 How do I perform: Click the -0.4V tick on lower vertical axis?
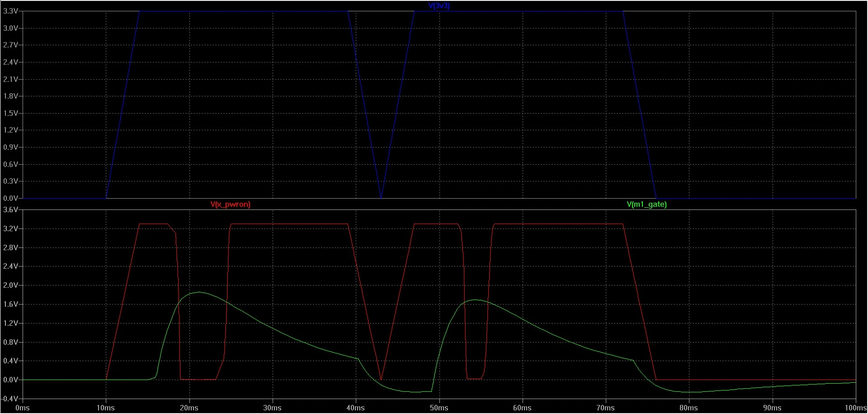tap(10, 399)
